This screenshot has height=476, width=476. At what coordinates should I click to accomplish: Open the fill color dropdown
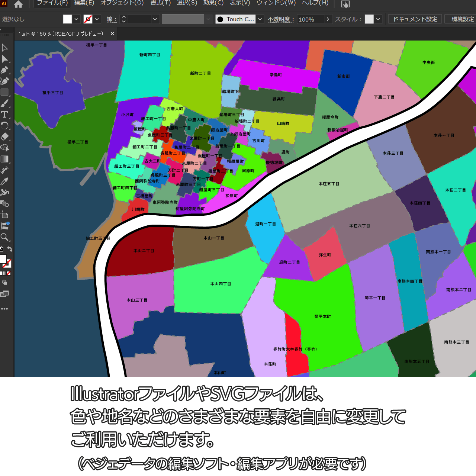(76, 19)
